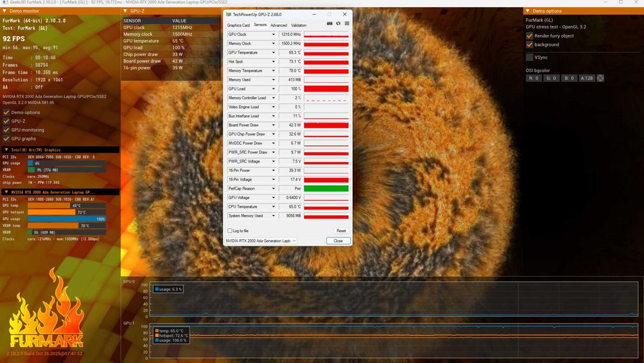The width and height of the screenshot is (644, 363).
Task: Click the hotspot 72.6 °C legend in GPU 1 graph
Action: point(171,335)
